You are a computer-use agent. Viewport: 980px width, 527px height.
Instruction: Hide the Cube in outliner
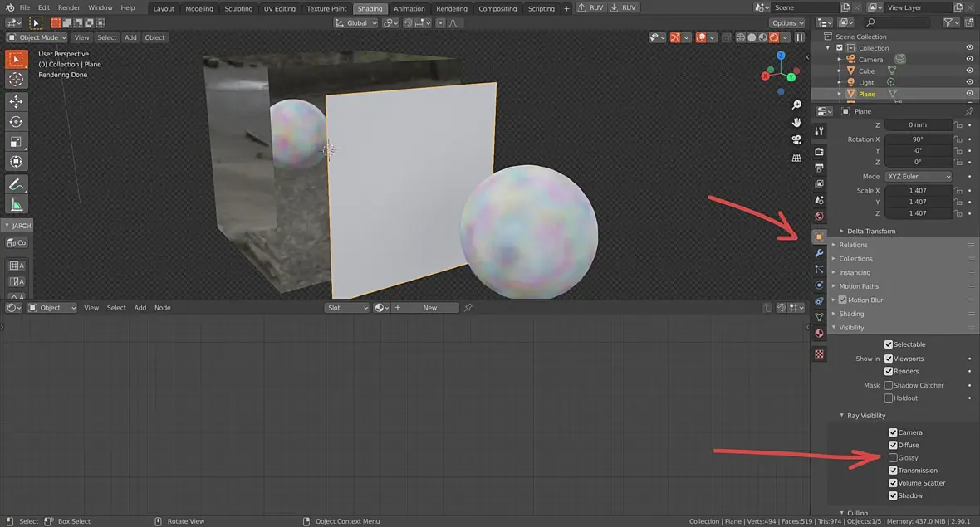(x=969, y=71)
